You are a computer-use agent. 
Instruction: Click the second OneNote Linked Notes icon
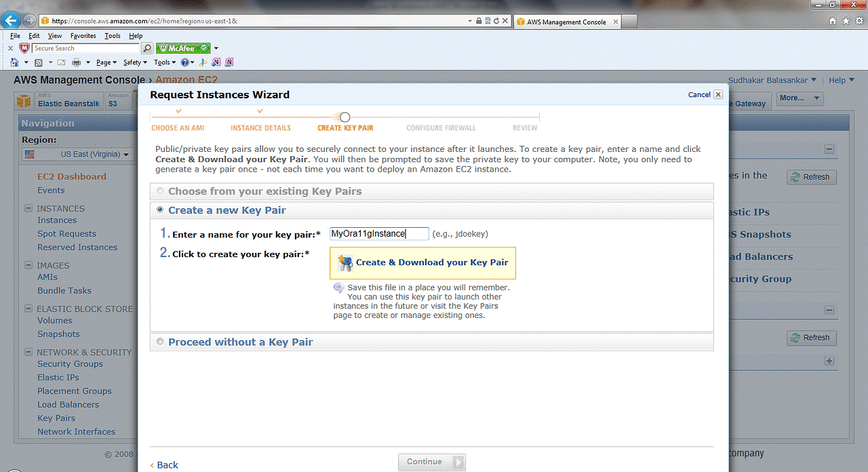pyautogui.click(x=229, y=62)
